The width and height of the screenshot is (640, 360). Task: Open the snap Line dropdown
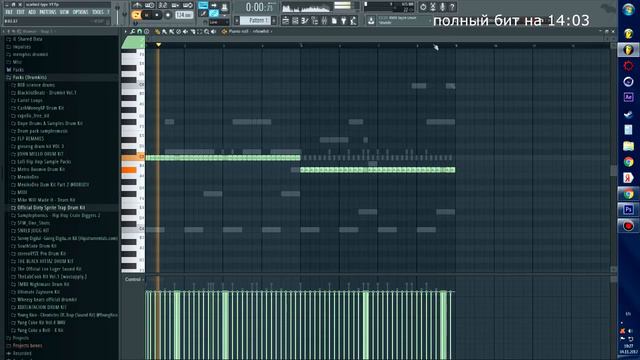coord(219,22)
